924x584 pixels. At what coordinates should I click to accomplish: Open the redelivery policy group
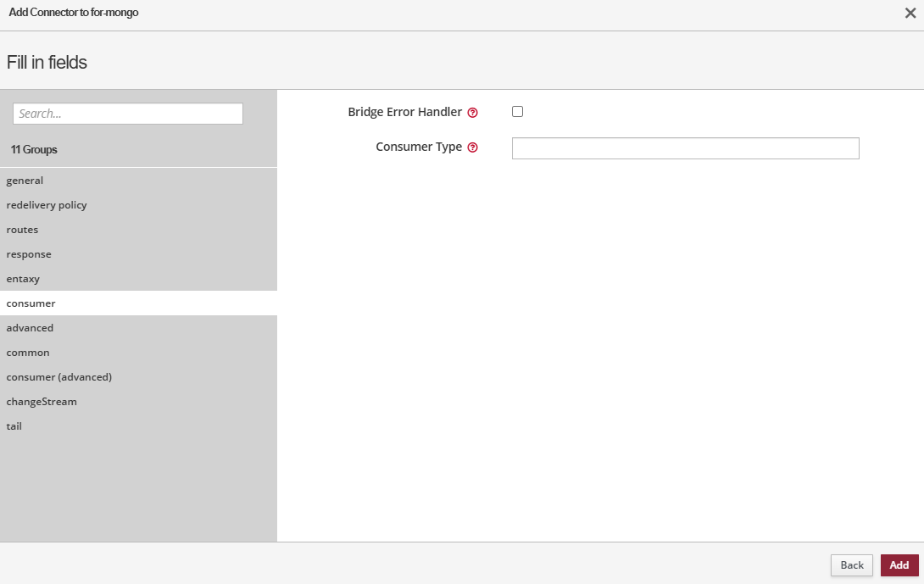47,205
